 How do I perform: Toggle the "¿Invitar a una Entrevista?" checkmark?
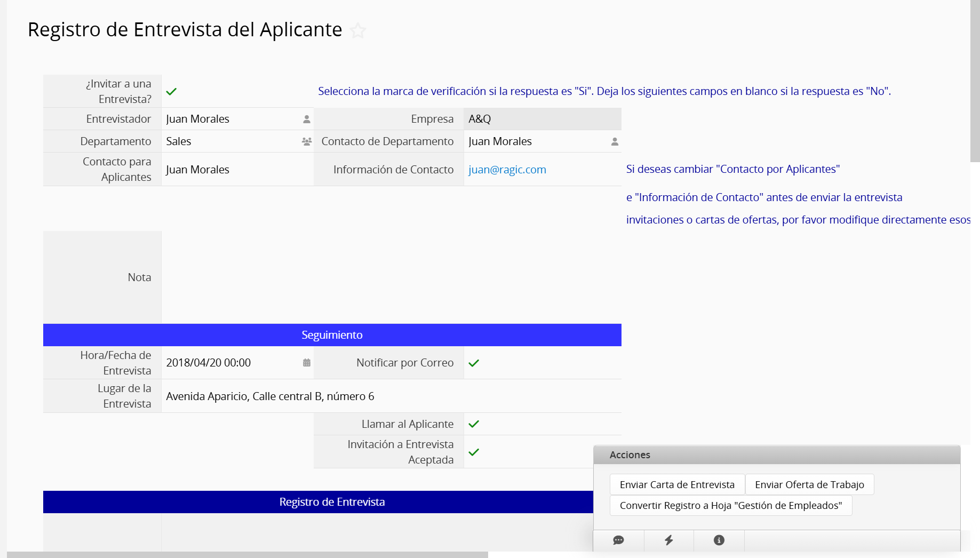171,92
